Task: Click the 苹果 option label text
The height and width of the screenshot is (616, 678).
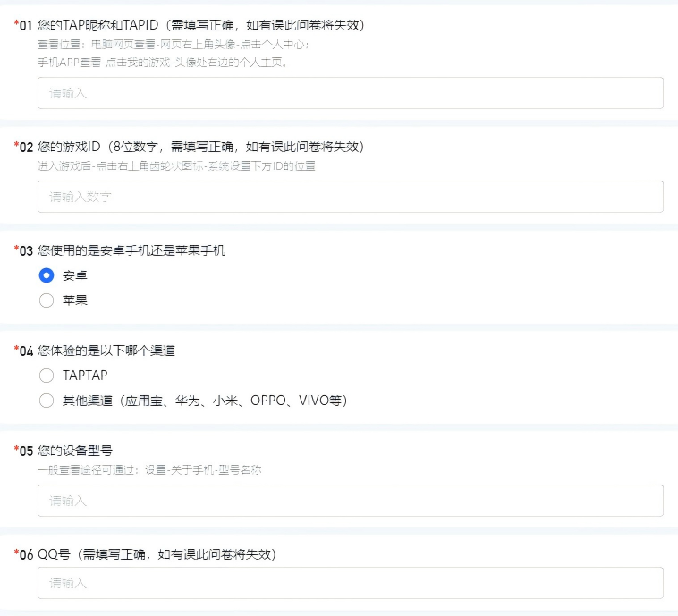Action: point(75,300)
